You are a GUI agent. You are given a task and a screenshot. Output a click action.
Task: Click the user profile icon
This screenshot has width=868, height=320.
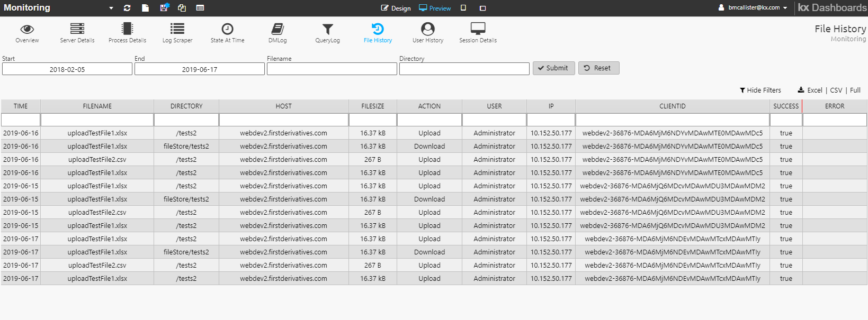721,8
